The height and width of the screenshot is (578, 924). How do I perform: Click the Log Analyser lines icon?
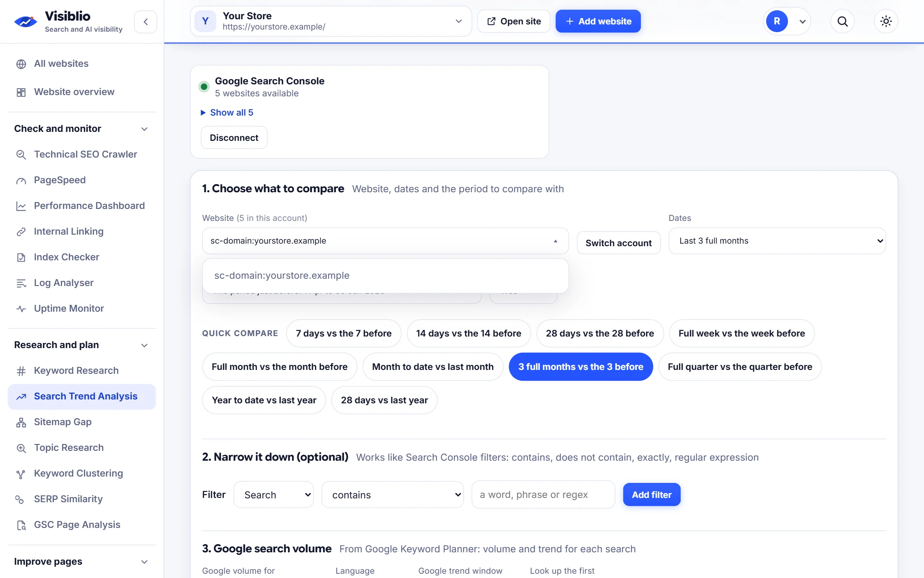click(x=21, y=283)
